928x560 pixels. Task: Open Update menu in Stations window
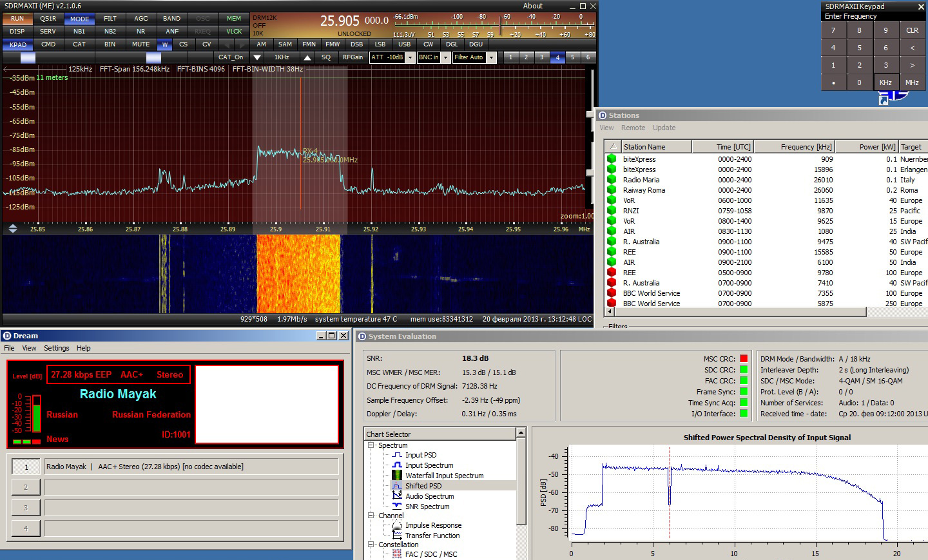664,128
